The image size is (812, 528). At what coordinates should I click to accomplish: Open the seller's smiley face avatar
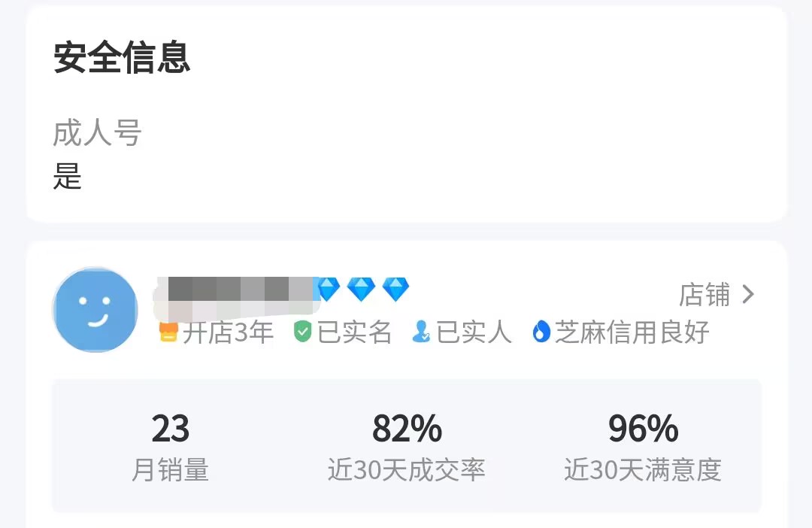click(x=95, y=309)
